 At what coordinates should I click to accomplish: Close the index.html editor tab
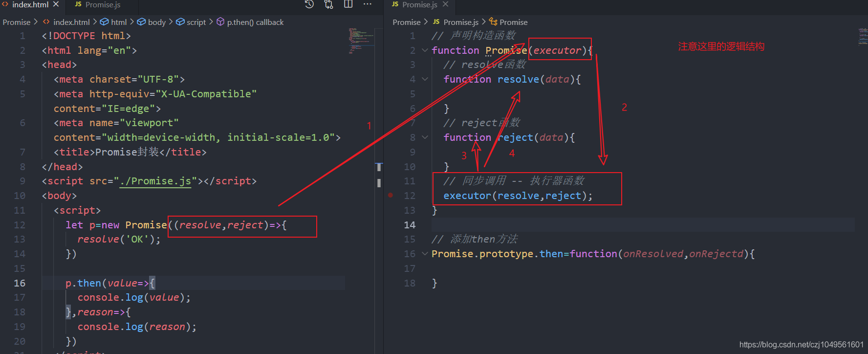tap(56, 4)
